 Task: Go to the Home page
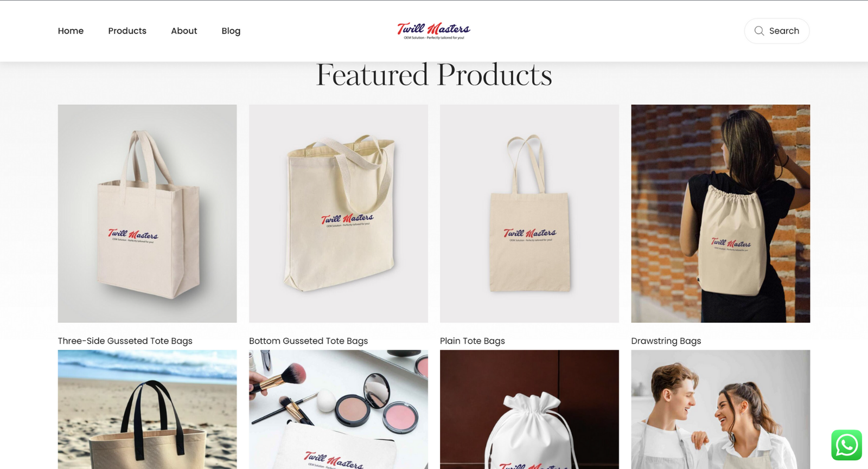coord(71,31)
